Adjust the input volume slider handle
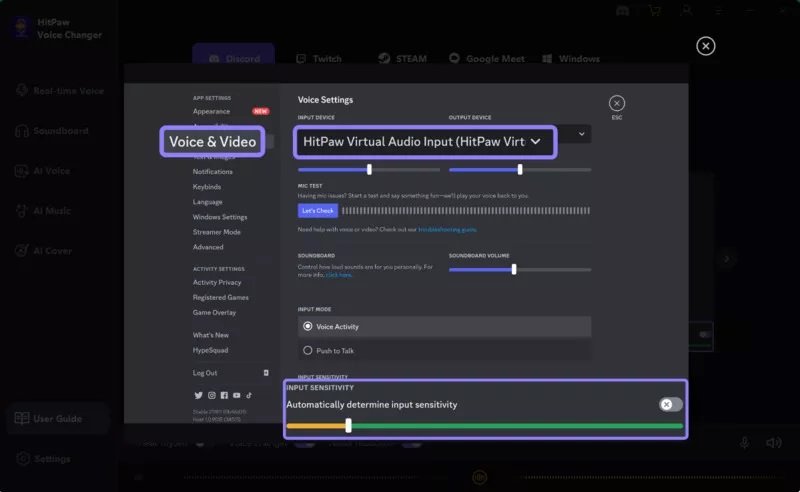The width and height of the screenshot is (800, 492). coord(369,169)
